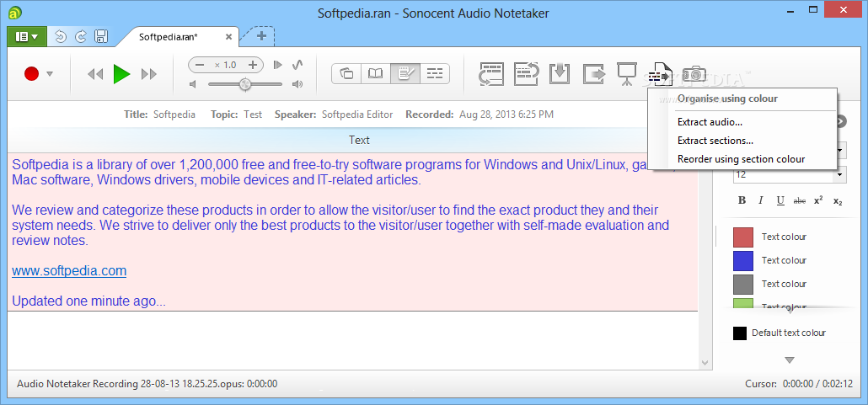Click the Cursor time status entry

(800, 383)
